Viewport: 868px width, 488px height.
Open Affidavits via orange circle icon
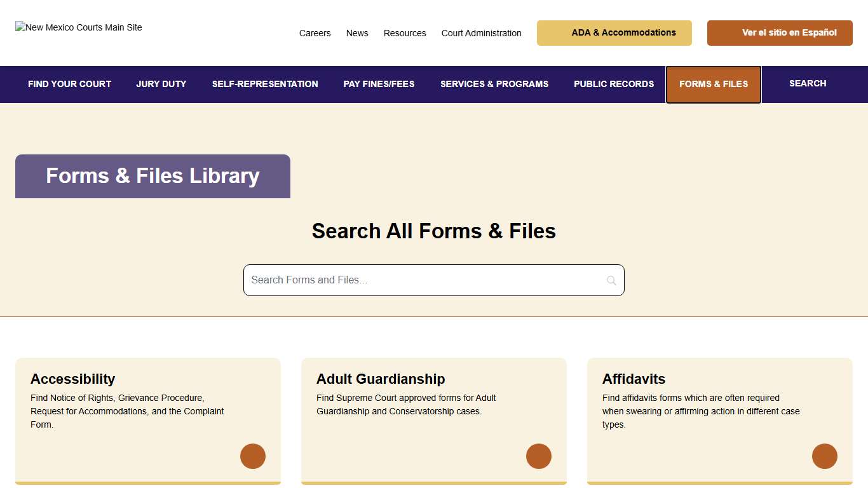(825, 456)
